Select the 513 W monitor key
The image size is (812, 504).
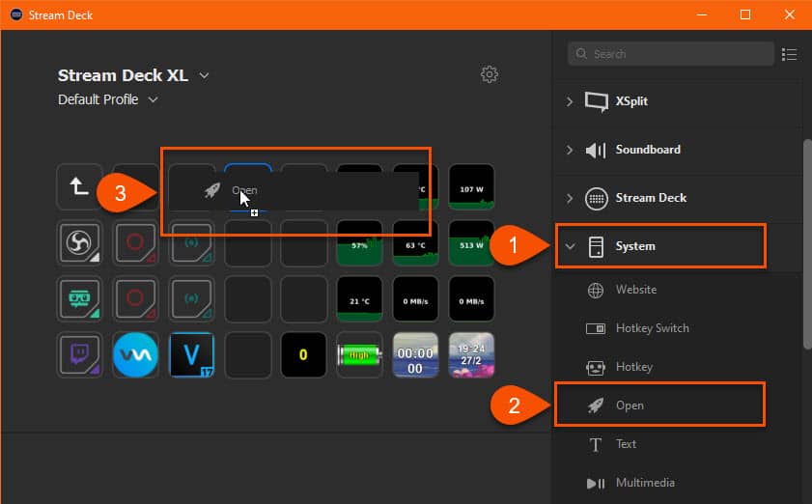(471, 243)
